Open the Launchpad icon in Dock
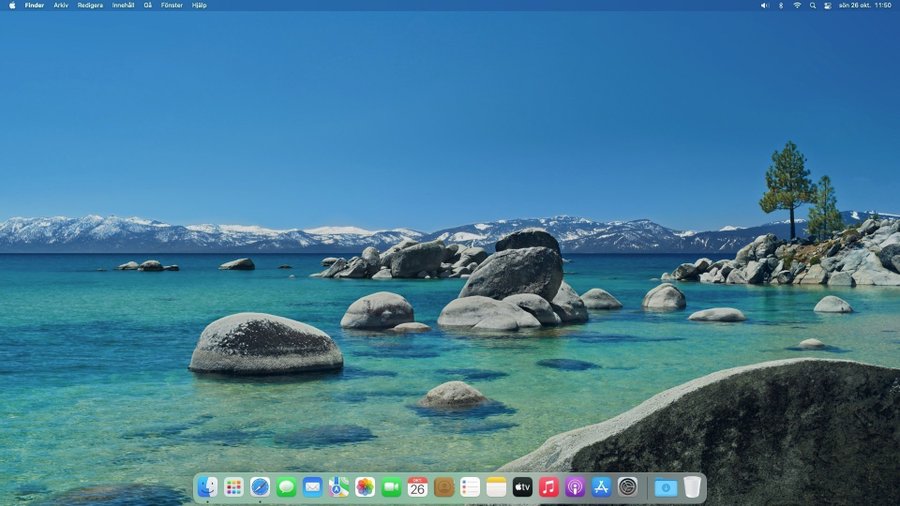 [234, 487]
